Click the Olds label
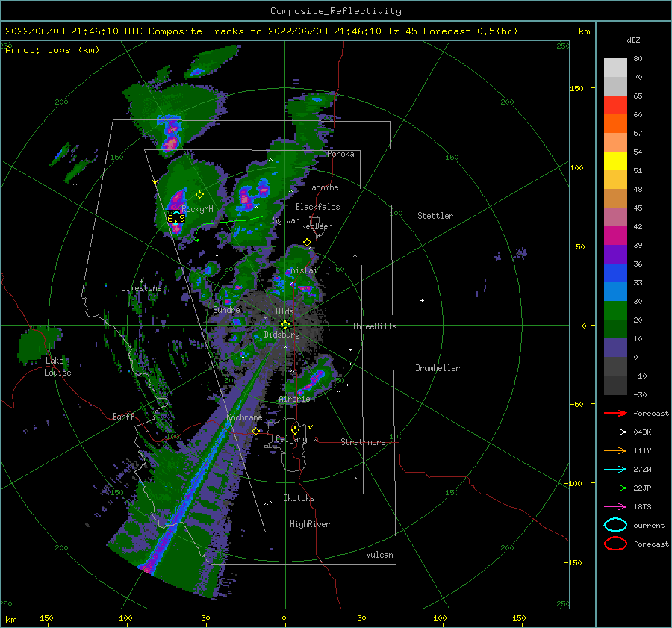This screenshot has height=628, width=672. pos(284,311)
